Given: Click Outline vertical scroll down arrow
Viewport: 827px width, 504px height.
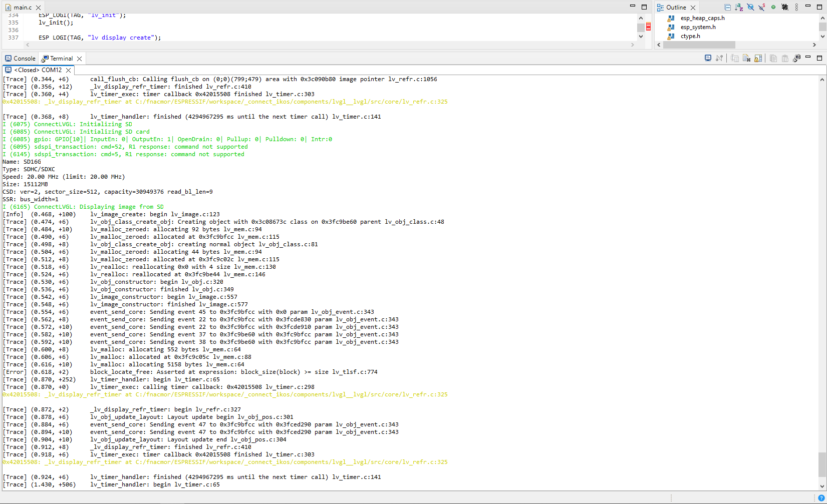Looking at the screenshot, I should click(822, 37).
